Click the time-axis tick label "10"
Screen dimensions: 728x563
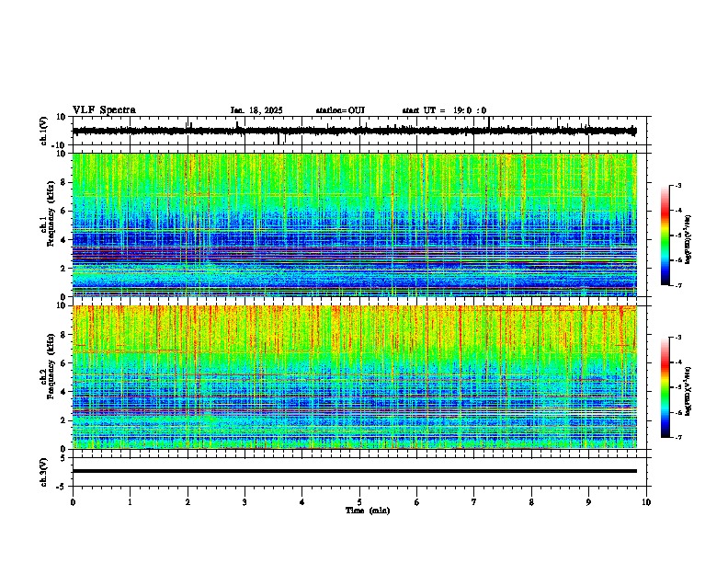click(x=646, y=502)
